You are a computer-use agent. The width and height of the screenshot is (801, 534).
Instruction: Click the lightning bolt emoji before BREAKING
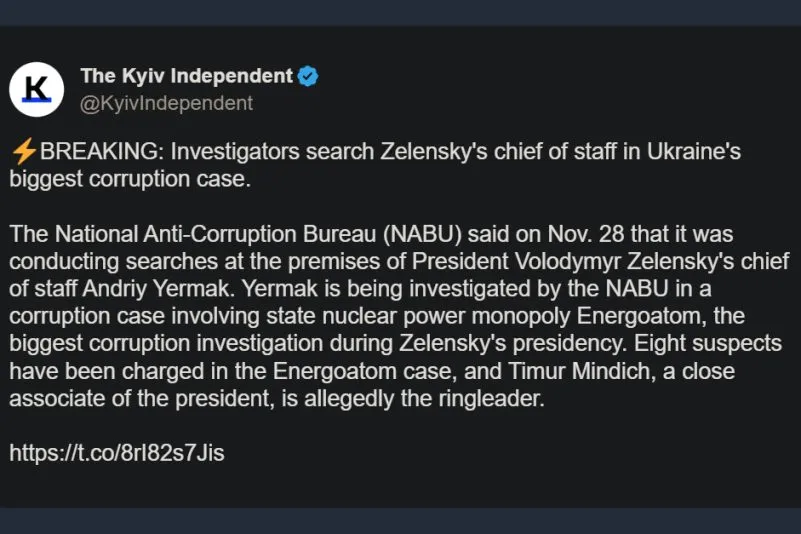click(24, 152)
